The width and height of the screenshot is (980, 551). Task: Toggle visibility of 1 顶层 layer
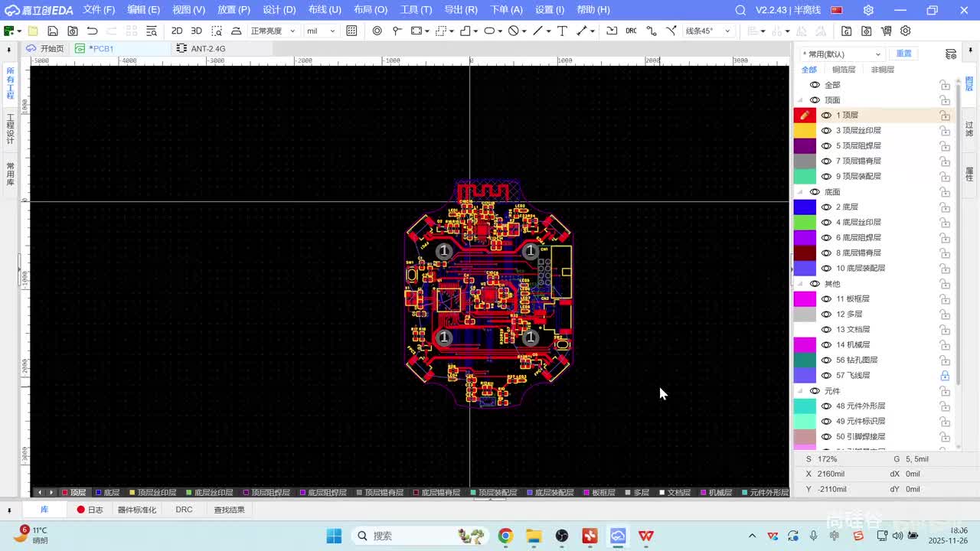click(826, 115)
